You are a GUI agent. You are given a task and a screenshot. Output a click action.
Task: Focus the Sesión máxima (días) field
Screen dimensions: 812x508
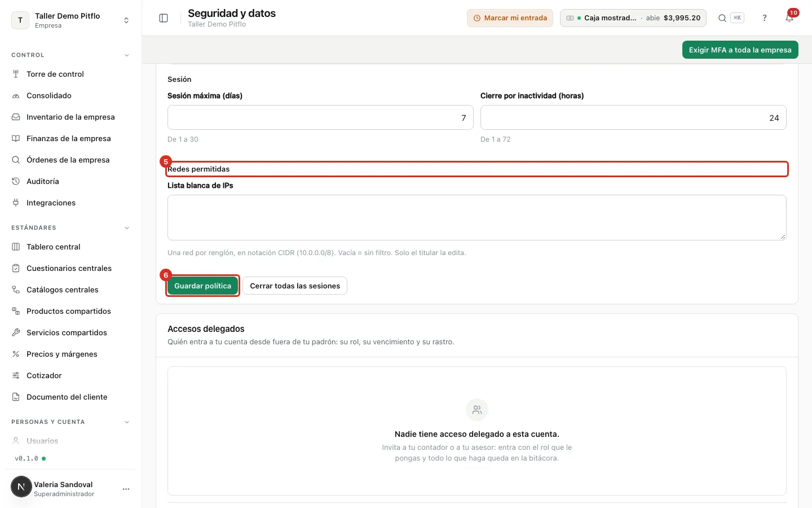point(320,117)
